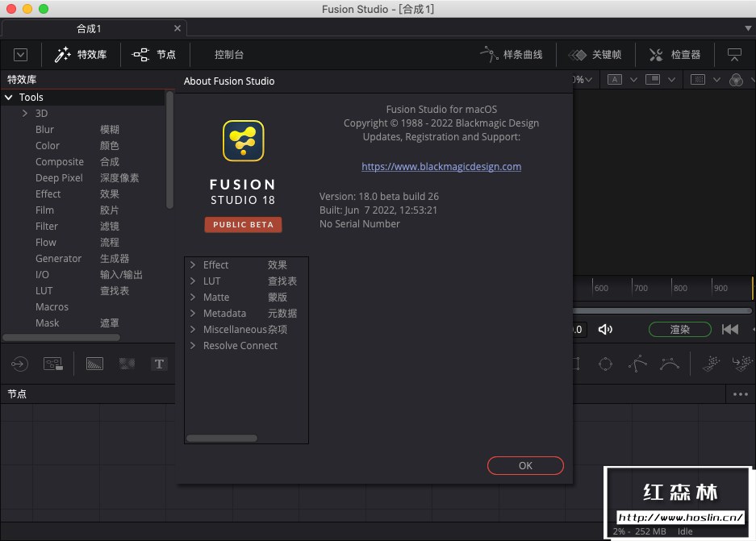The image size is (756, 541).
Task: Toggle the sub-view picture-in-picture icon
Action: 653,80
